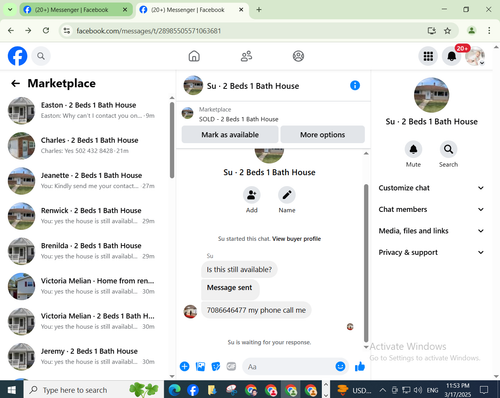Choose a sticker in the composer
500x398 pixels.
[216, 367]
